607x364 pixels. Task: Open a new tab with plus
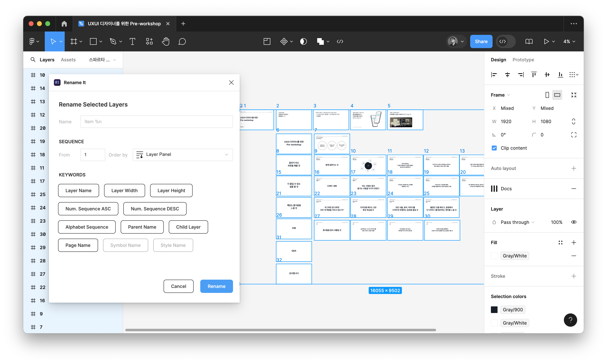pos(183,24)
